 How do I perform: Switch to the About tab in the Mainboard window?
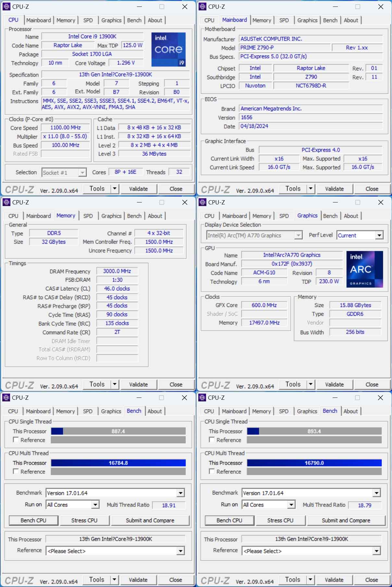point(351,20)
